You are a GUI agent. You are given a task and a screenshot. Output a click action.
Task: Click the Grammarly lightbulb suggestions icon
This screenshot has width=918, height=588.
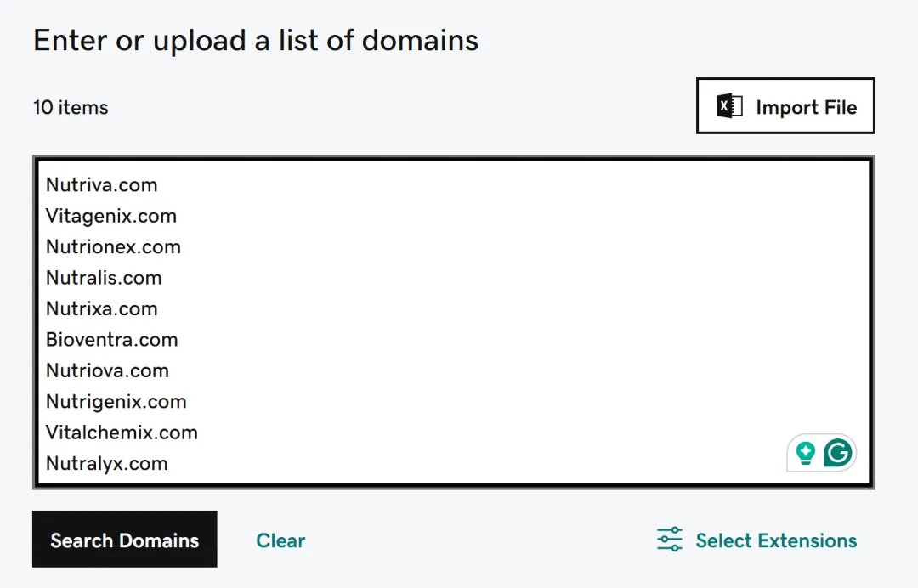(805, 453)
